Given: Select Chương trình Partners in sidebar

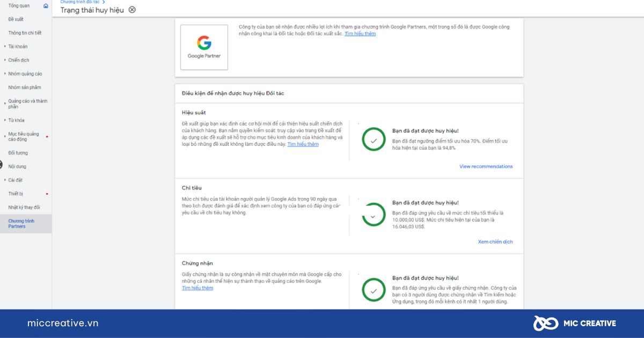Looking at the screenshot, I should click(26, 224).
